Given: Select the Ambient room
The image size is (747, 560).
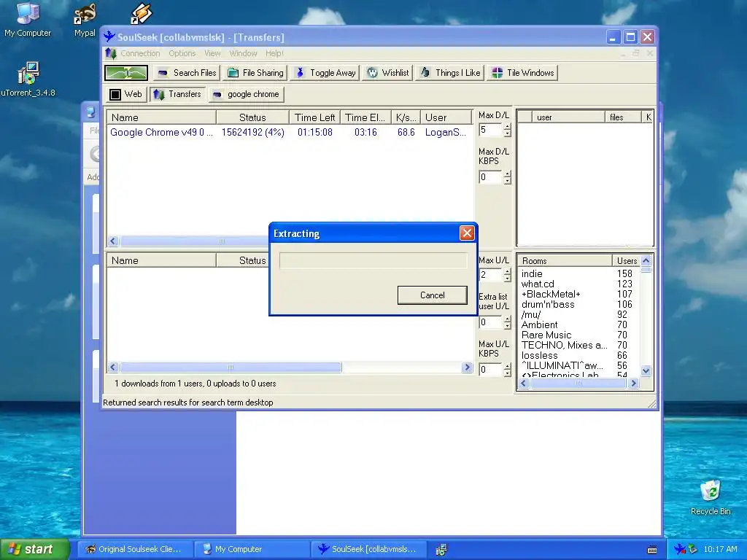Looking at the screenshot, I should [577, 325].
